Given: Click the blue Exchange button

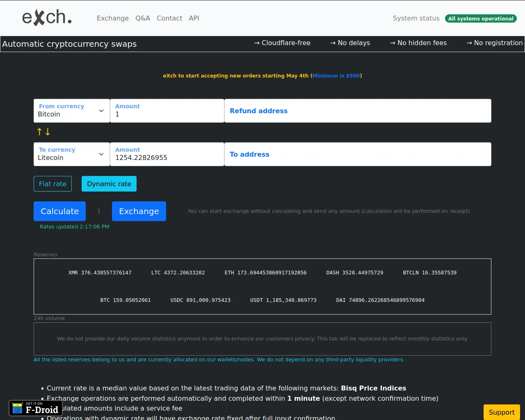Looking at the screenshot, I should [x=139, y=211].
